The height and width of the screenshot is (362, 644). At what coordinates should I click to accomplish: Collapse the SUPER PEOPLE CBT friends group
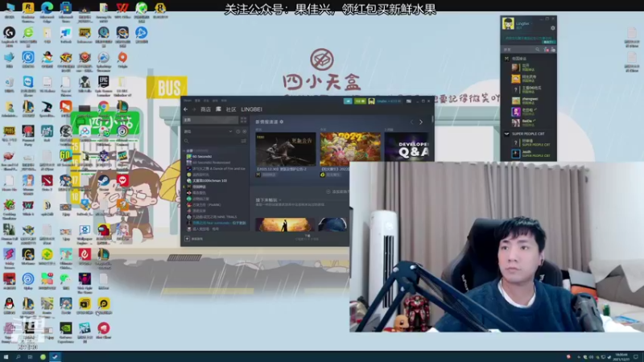(506, 134)
